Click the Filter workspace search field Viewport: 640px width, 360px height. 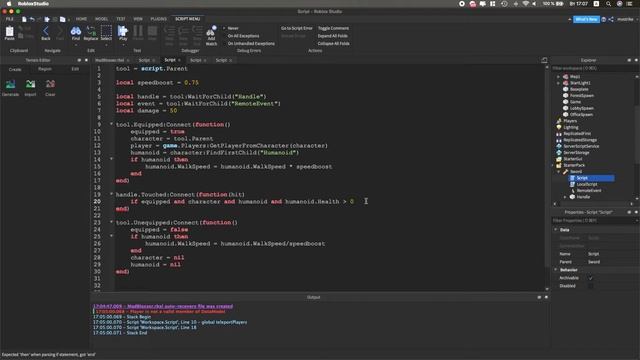click(x=594, y=68)
